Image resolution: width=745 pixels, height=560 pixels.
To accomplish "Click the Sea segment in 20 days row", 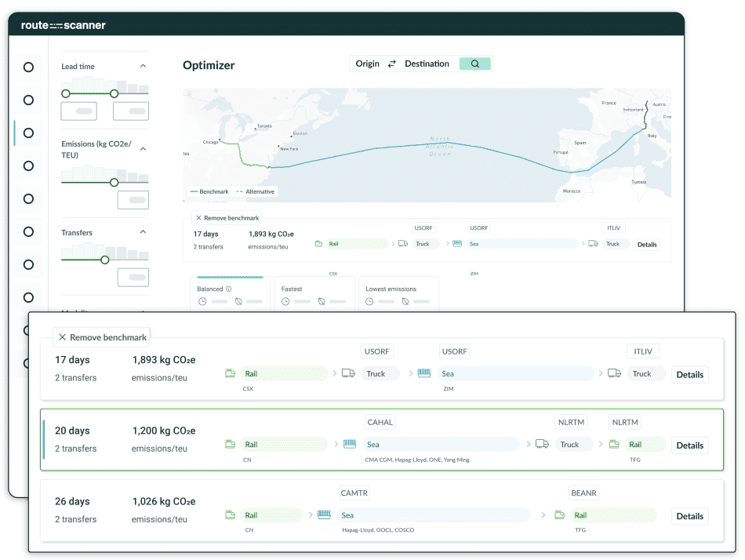I will pos(442,445).
